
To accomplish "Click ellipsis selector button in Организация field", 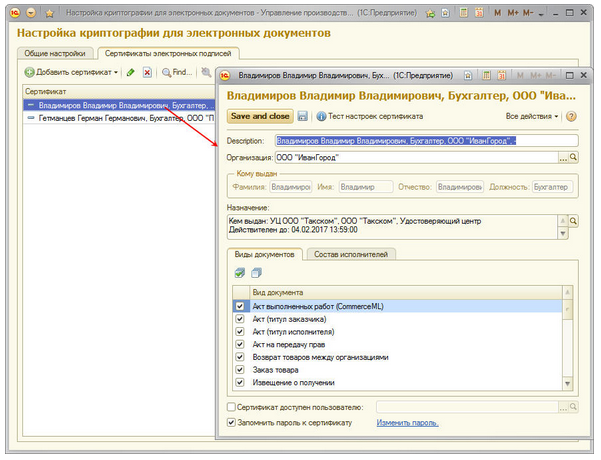I will (x=563, y=157).
